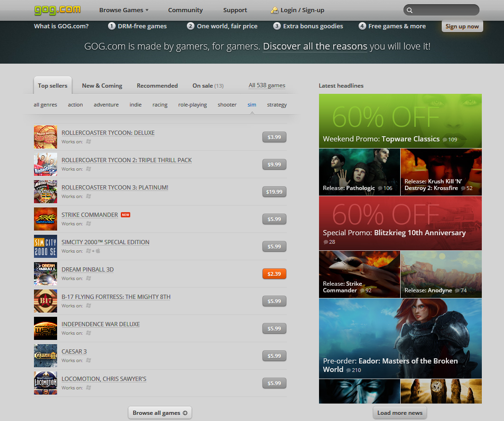Open RollerCoaster Tycoon Deluxe cover icon
Image resolution: width=504 pixels, height=421 pixels.
coord(45,137)
